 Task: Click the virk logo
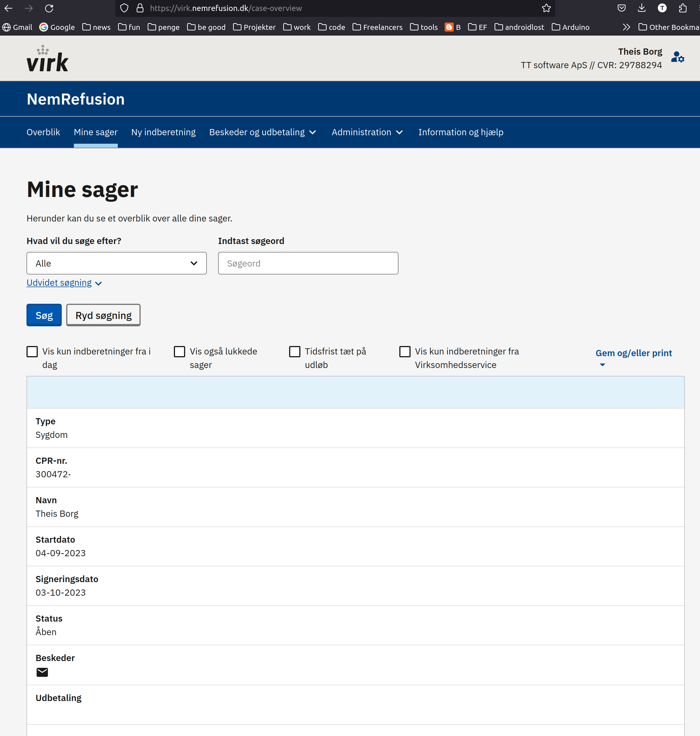pos(47,59)
